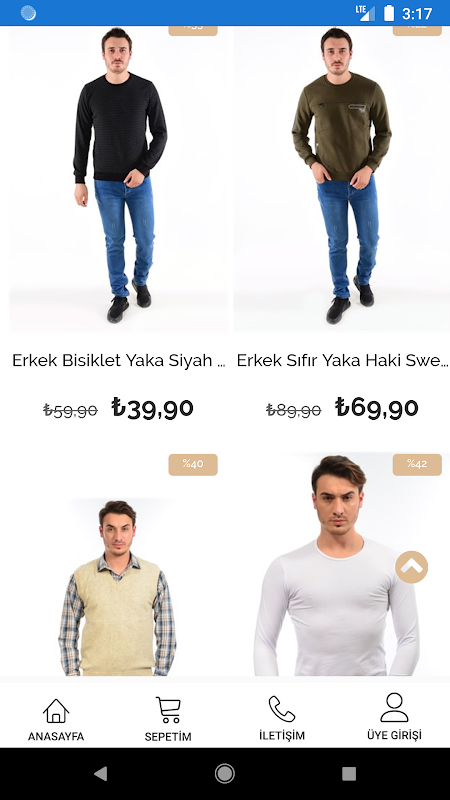The image size is (450, 800).
Task: Tap the ₺69,90 sale price
Action: (377, 408)
